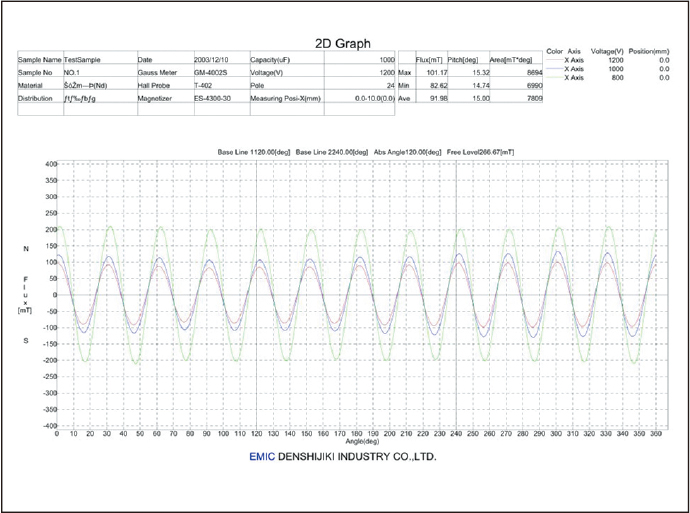The height and width of the screenshot is (513, 690).
Task: Click the Min Pitch value 14.74
Action: [x=470, y=86]
